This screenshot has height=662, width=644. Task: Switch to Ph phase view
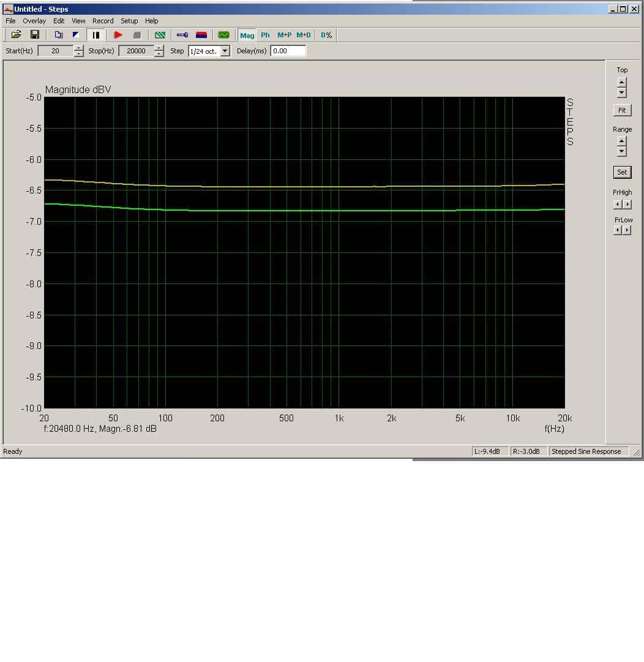[x=265, y=35]
